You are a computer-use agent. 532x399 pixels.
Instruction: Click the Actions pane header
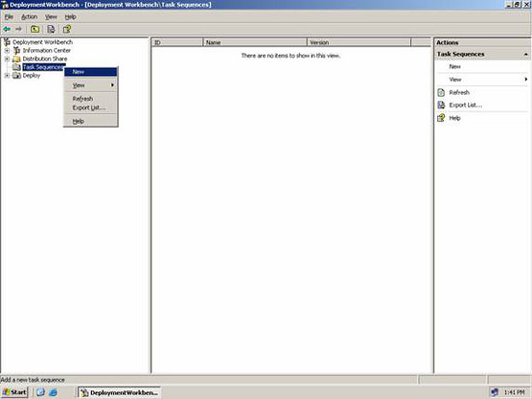[482, 43]
